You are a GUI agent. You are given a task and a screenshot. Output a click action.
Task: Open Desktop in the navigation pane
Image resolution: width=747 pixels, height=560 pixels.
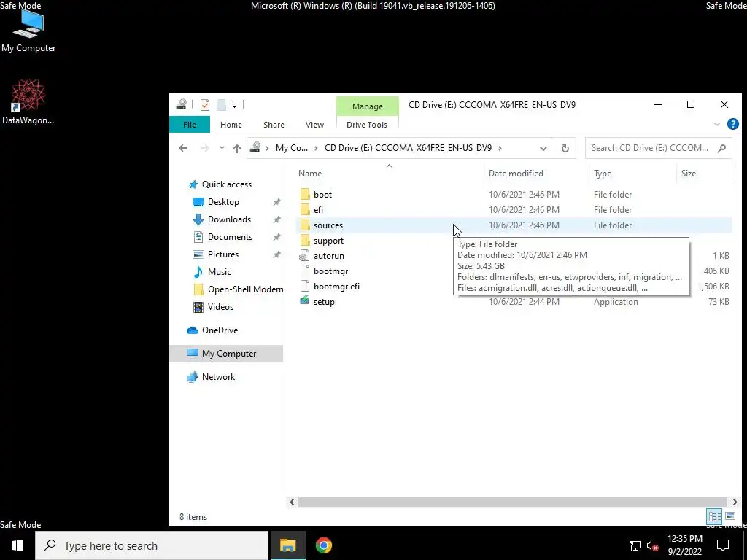[x=223, y=202]
